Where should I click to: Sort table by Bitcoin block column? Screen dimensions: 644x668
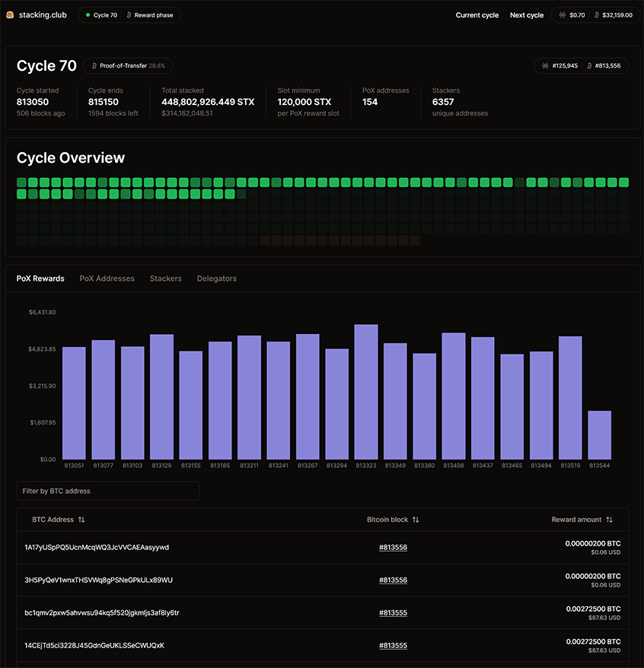click(416, 520)
